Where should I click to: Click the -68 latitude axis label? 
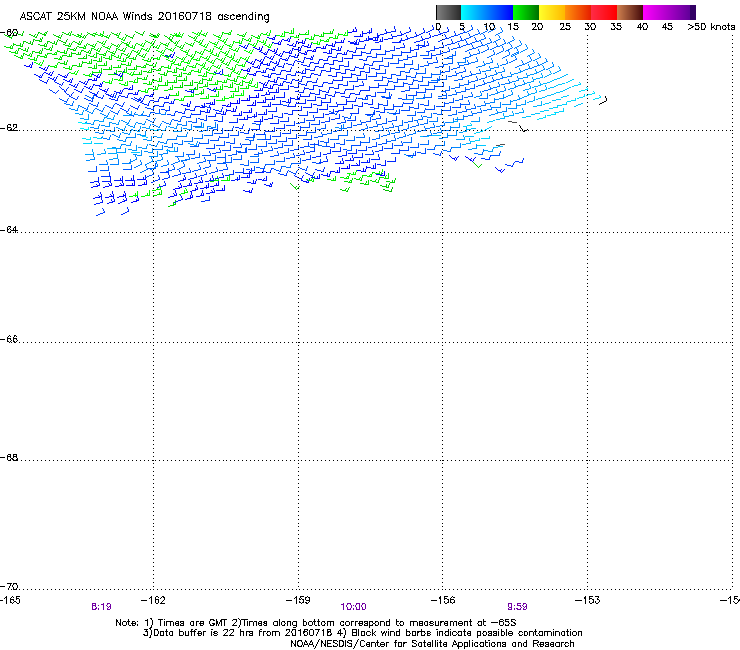[x=9, y=458]
